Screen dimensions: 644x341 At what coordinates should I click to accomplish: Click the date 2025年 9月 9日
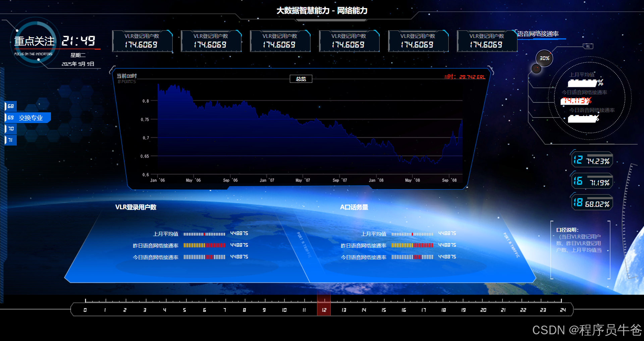coord(78,64)
